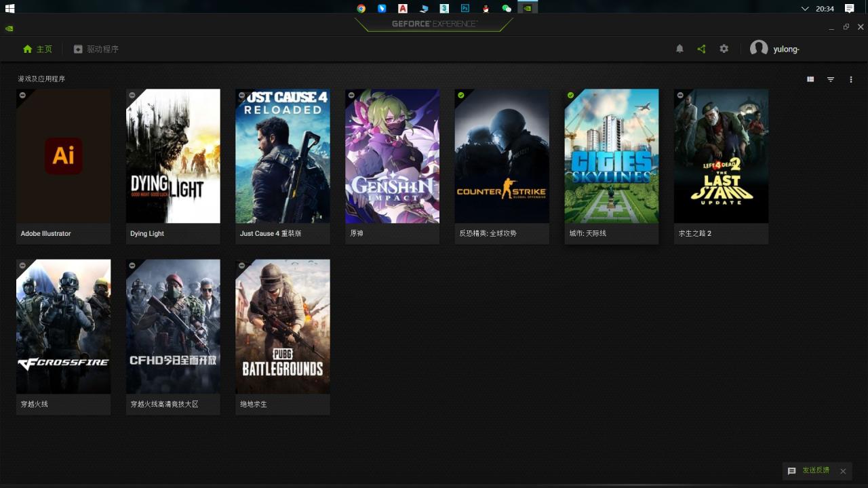Toggle the games list layout view
868x488 pixels.
(810, 79)
